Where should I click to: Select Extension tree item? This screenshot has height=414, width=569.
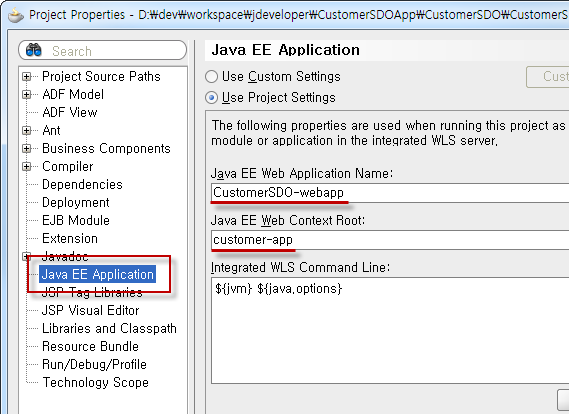(70, 239)
